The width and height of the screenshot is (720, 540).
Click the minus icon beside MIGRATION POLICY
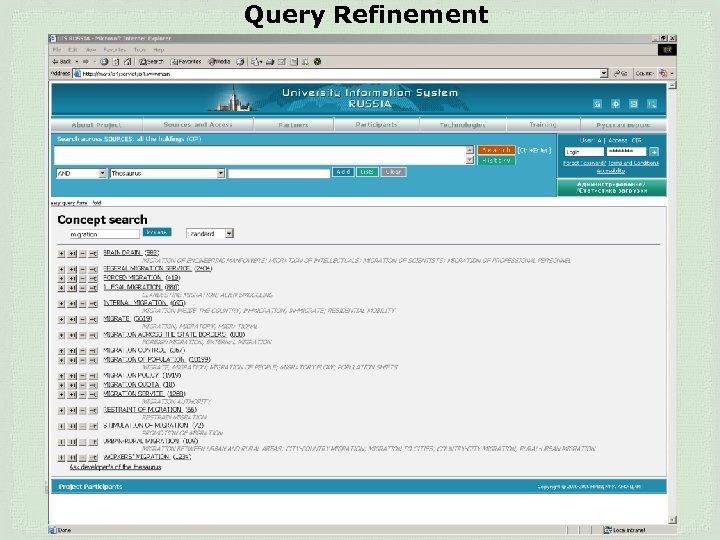click(x=83, y=376)
